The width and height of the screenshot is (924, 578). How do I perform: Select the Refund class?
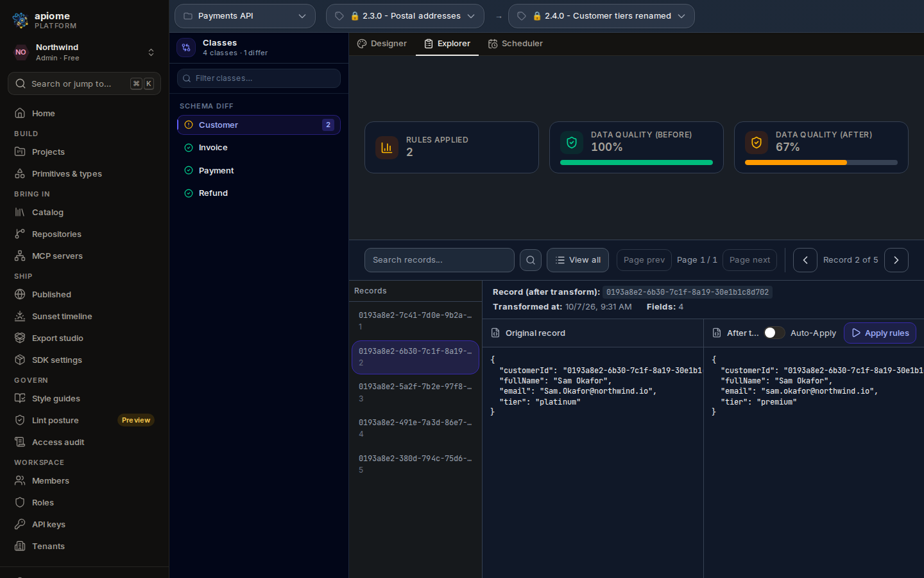click(259, 193)
